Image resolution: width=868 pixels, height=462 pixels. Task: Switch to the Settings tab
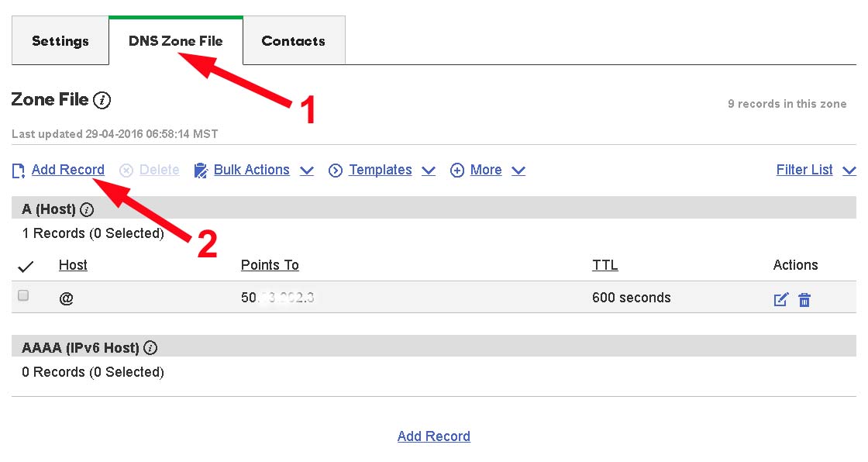pyautogui.click(x=60, y=41)
